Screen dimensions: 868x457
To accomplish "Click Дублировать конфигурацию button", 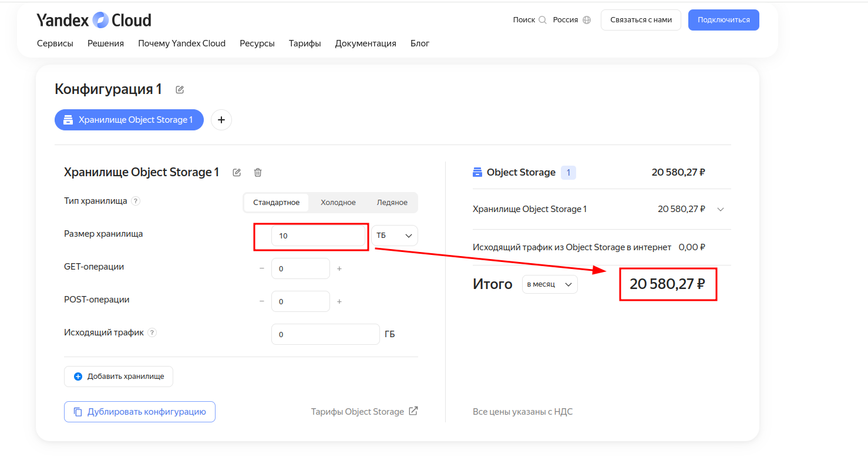I will point(140,412).
